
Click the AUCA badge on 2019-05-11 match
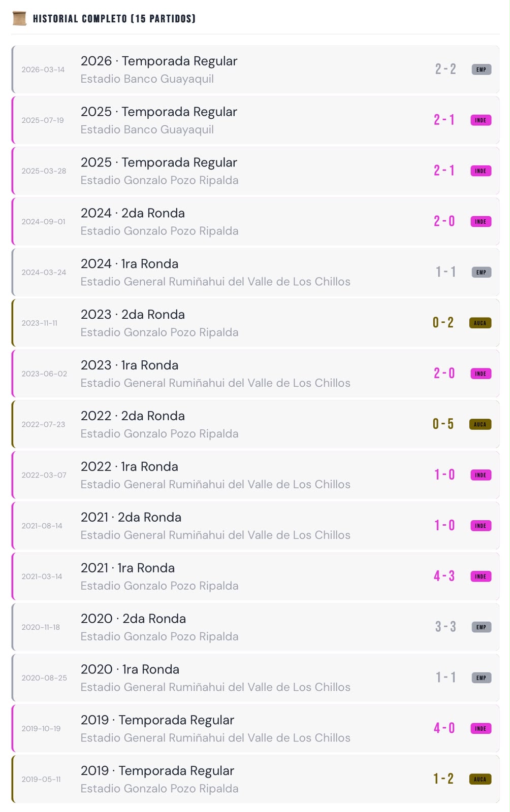pyautogui.click(x=480, y=779)
